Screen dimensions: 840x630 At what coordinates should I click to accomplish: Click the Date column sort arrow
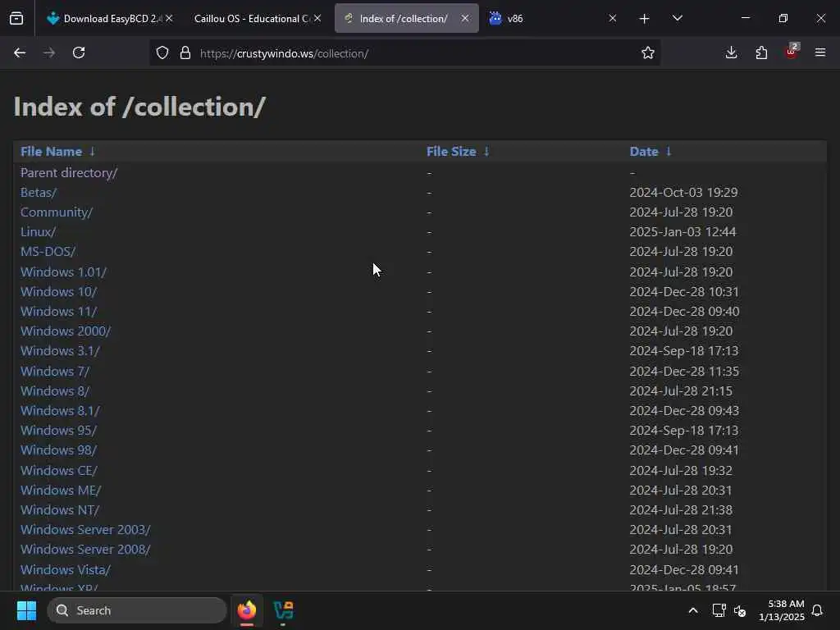669,152
